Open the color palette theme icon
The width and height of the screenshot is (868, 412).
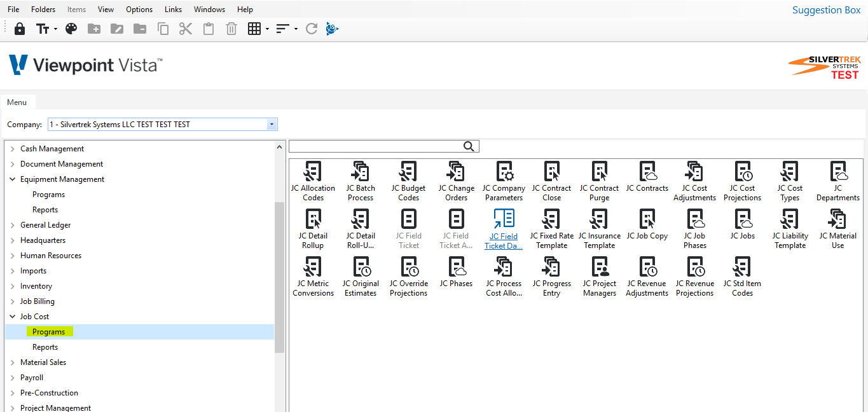71,29
